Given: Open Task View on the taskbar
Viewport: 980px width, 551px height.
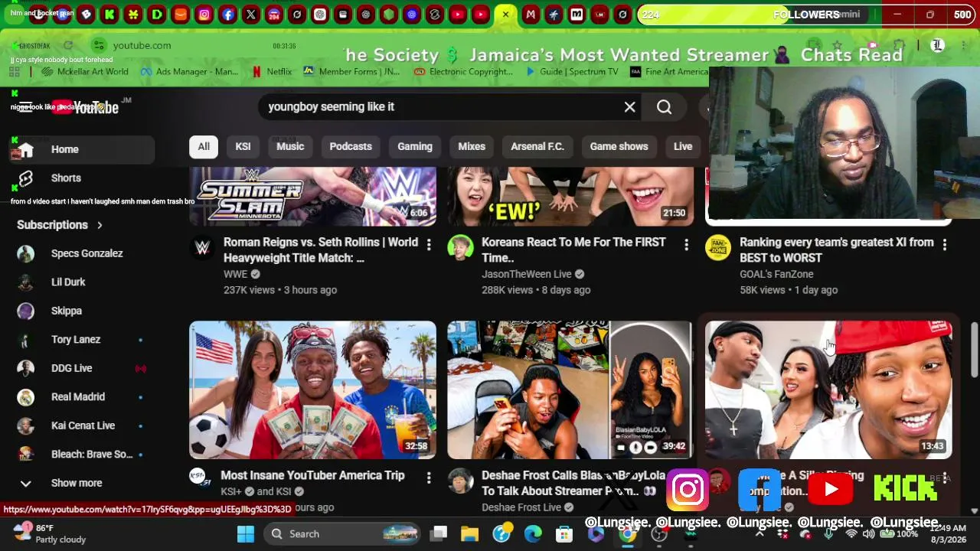Looking at the screenshot, I should tap(439, 534).
